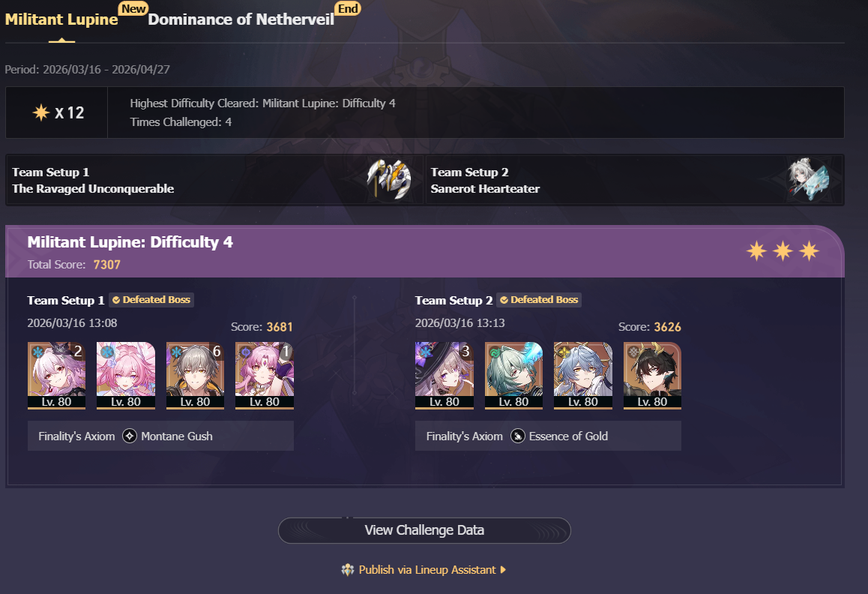Select the Militant Lupine tab
This screenshot has height=594, width=868.
coord(61,19)
